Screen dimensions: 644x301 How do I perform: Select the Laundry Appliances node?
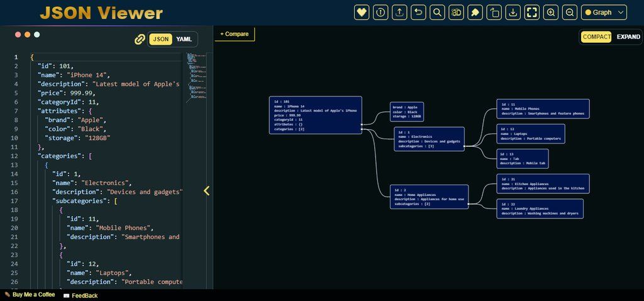540,209
